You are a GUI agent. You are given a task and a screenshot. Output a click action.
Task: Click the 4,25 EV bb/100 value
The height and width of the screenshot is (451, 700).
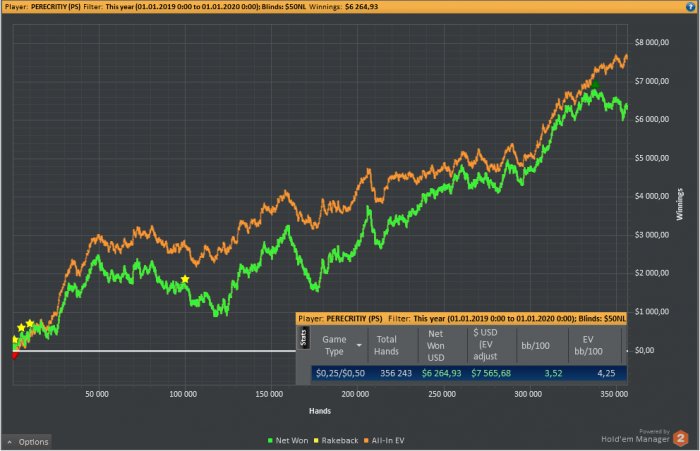(x=606, y=373)
